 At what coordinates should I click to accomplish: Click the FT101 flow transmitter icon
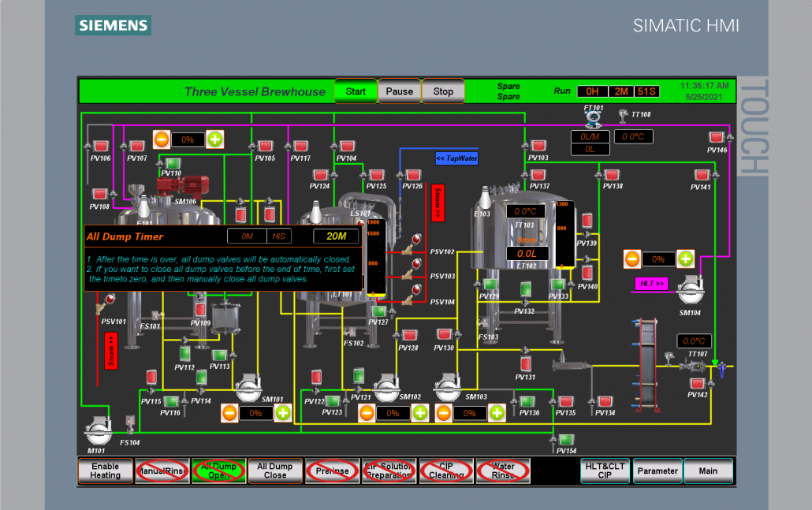coord(594,118)
